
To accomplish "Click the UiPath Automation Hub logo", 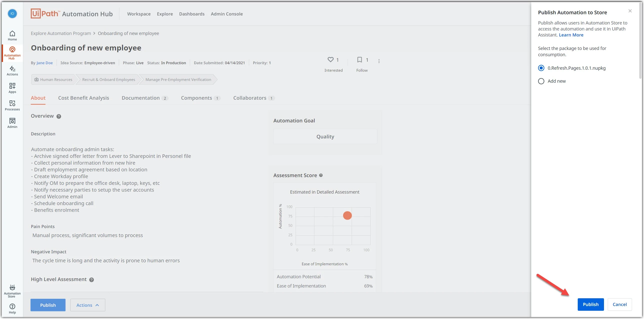I will pos(72,14).
